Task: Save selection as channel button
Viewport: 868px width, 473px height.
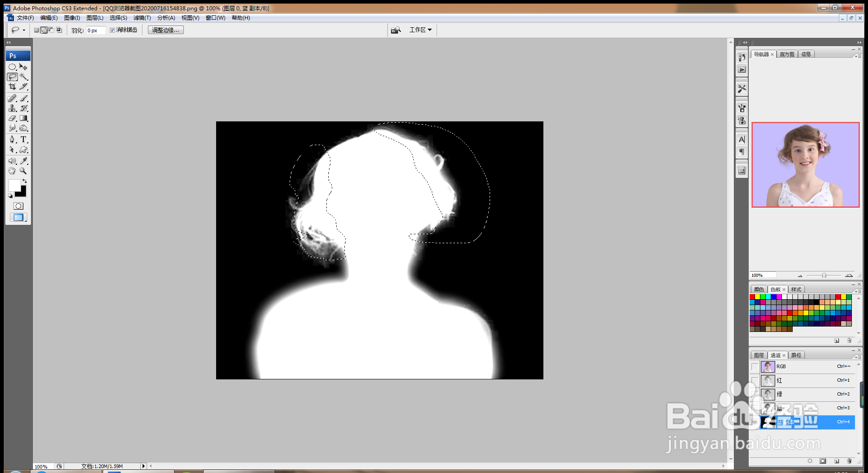Action: pyautogui.click(x=823, y=461)
